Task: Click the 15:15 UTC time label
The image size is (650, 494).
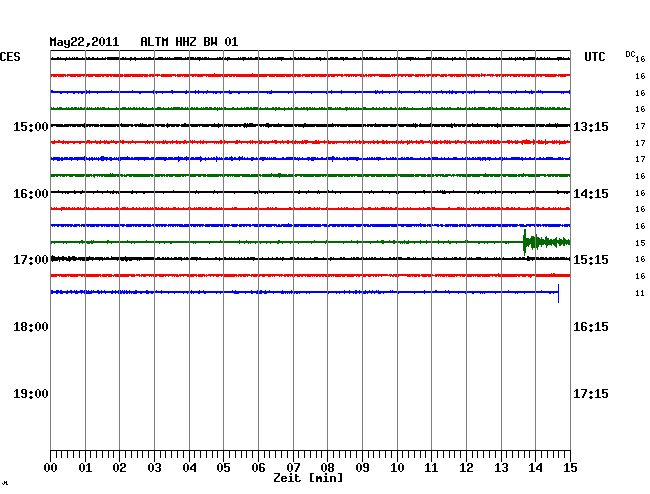Action: tap(591, 260)
